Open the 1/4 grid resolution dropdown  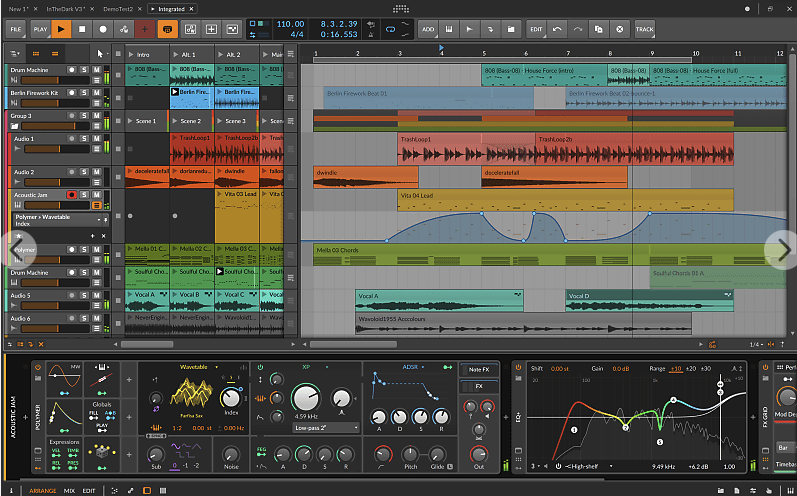click(x=756, y=345)
